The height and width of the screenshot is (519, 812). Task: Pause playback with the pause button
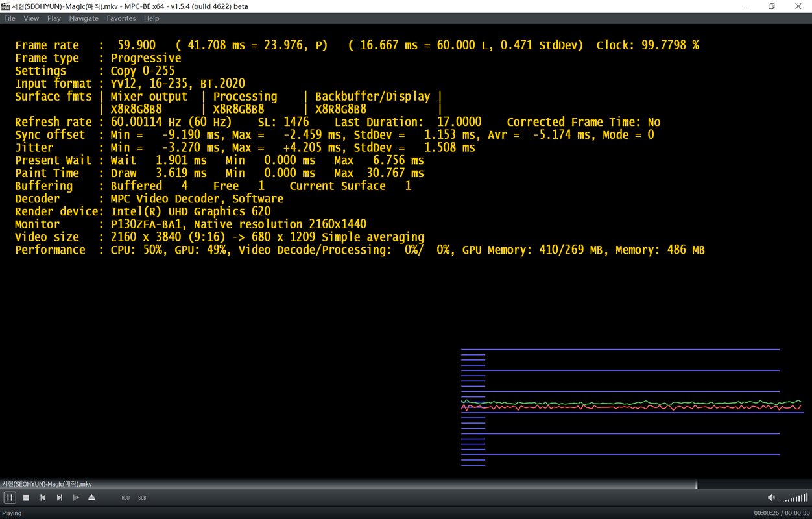tap(10, 498)
